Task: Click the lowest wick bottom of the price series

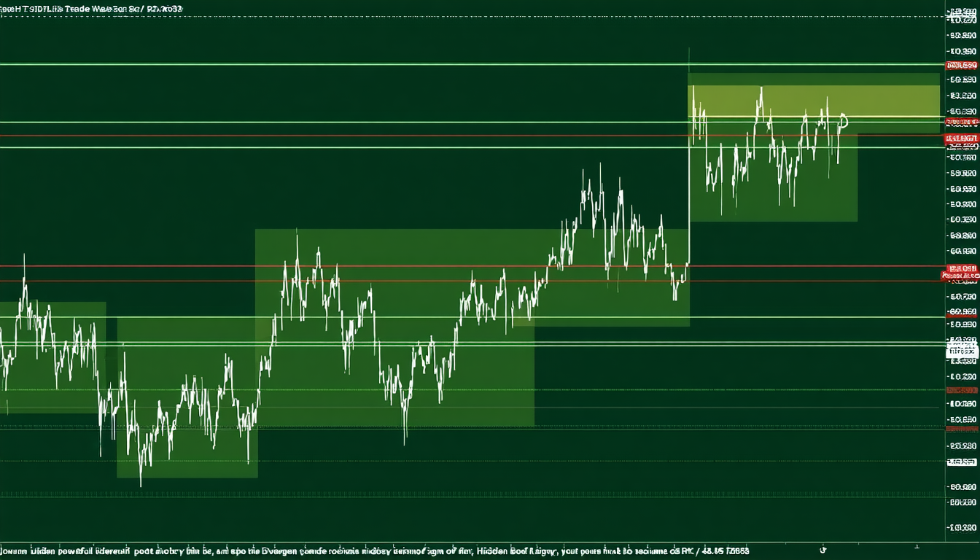Action: (141, 486)
